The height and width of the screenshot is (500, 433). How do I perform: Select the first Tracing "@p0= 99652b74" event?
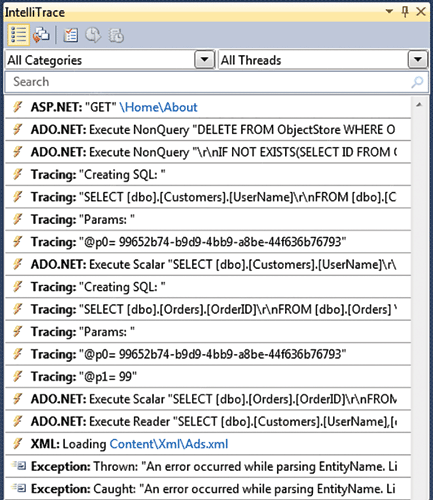click(208, 242)
